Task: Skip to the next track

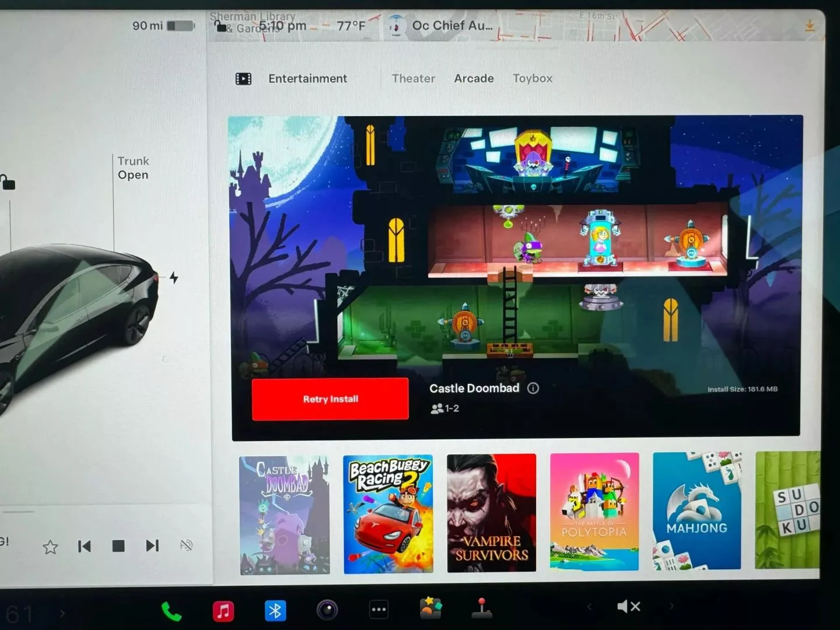Action: click(x=152, y=545)
